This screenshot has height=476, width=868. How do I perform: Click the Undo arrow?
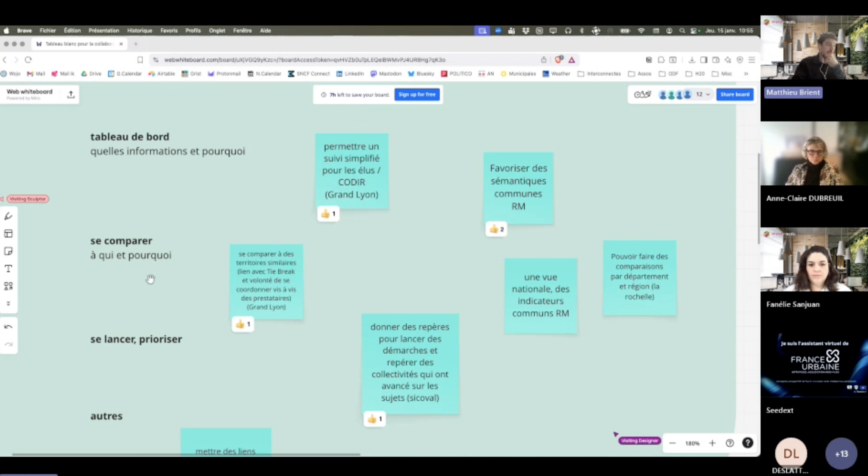pyautogui.click(x=8, y=327)
